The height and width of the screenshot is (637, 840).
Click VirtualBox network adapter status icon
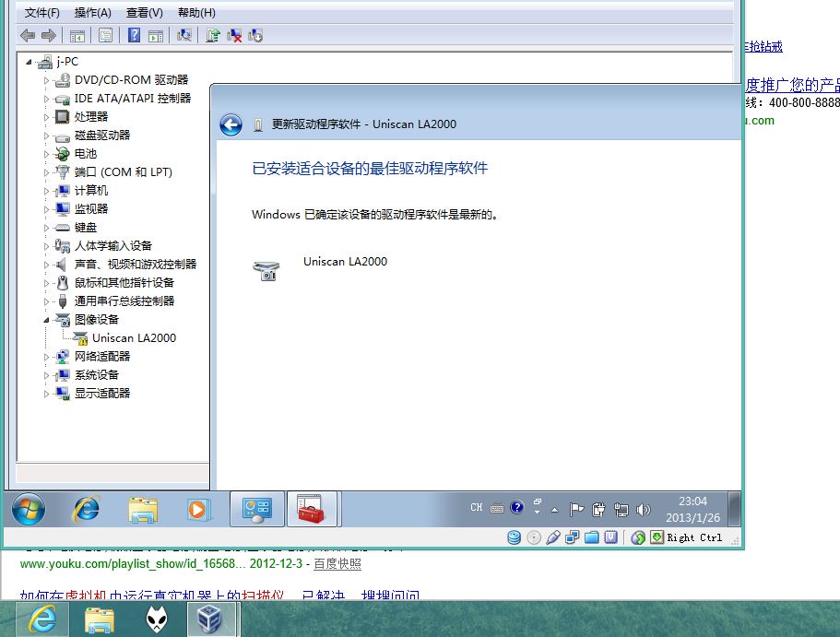tap(573, 537)
